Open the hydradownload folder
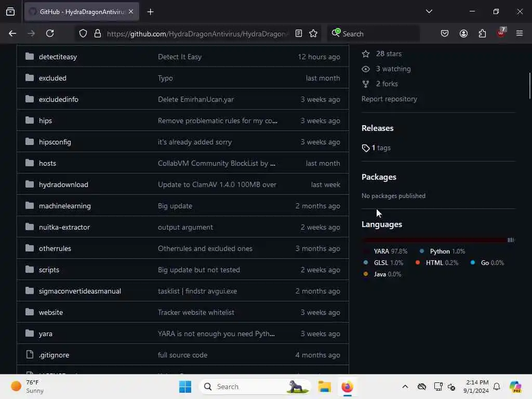Screen dimensions: 532x399 coord(63,184)
